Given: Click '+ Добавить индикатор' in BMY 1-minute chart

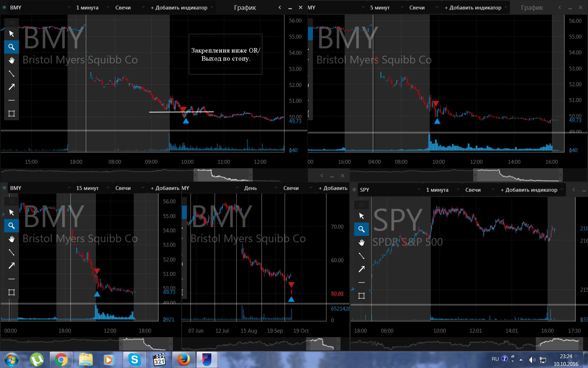Looking at the screenshot, I should [x=182, y=7].
